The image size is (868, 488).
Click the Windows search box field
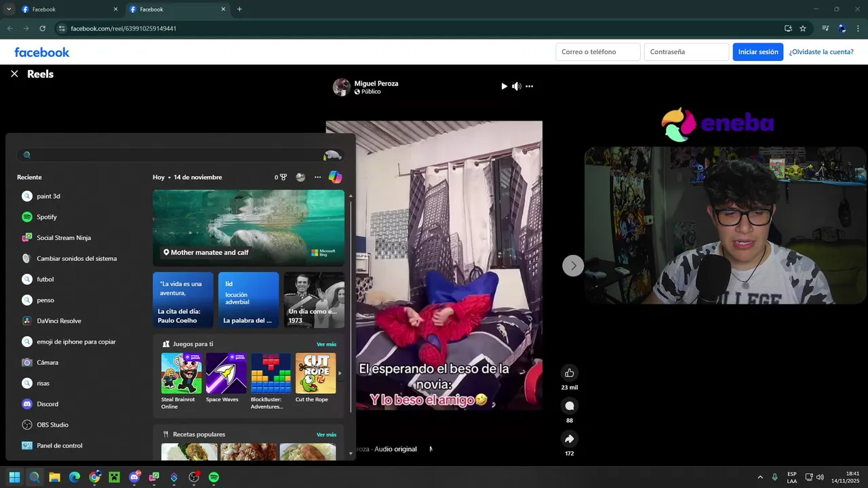pyautogui.click(x=180, y=155)
